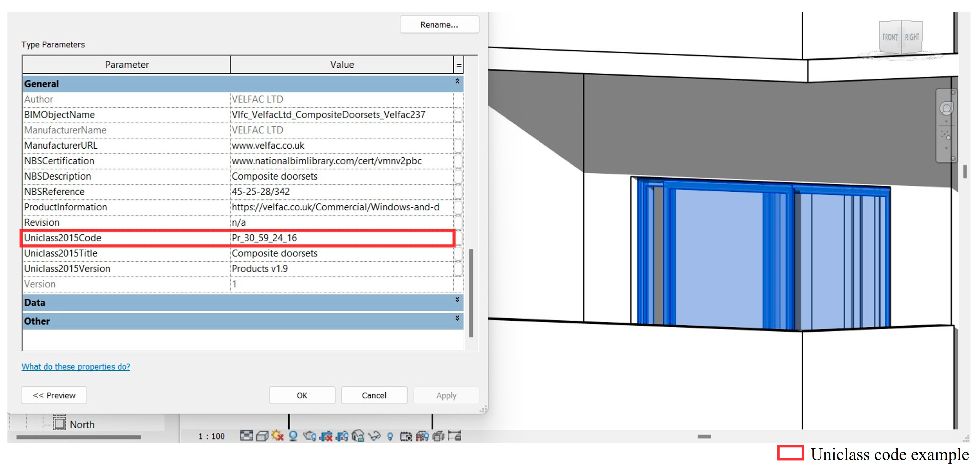Screen dimensions: 980x475
Task: Click the 'ProductInformation' parameter name
Action: click(65, 207)
